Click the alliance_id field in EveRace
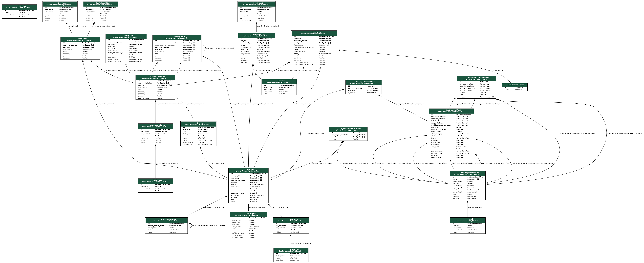Screen dimensions: 644x263 (x=279, y=87)
